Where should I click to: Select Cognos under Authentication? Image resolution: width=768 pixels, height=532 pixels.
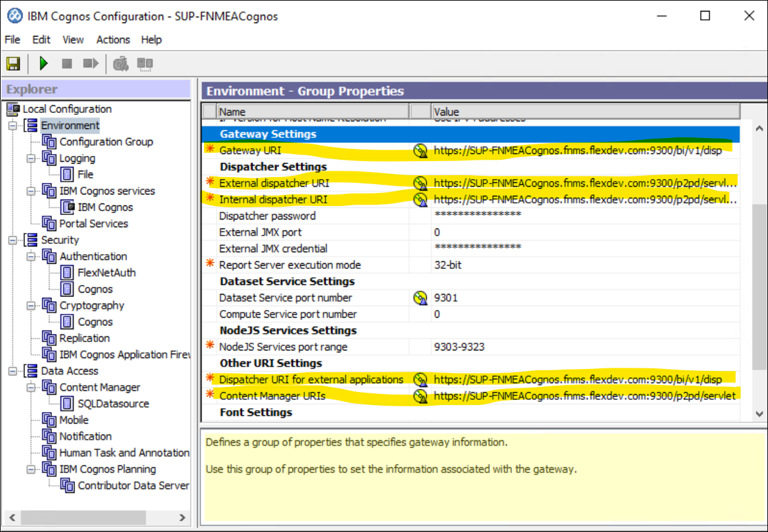95,289
